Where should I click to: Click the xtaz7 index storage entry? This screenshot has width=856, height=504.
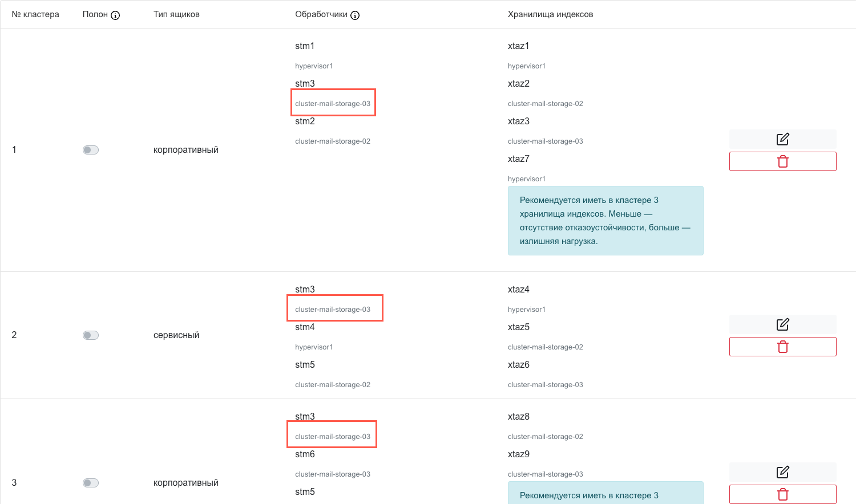pyautogui.click(x=518, y=159)
